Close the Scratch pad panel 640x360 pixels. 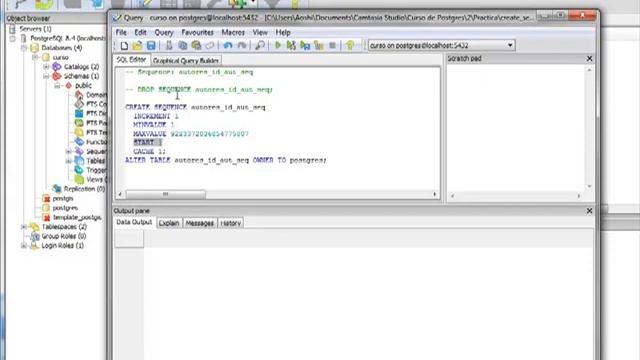(589, 59)
